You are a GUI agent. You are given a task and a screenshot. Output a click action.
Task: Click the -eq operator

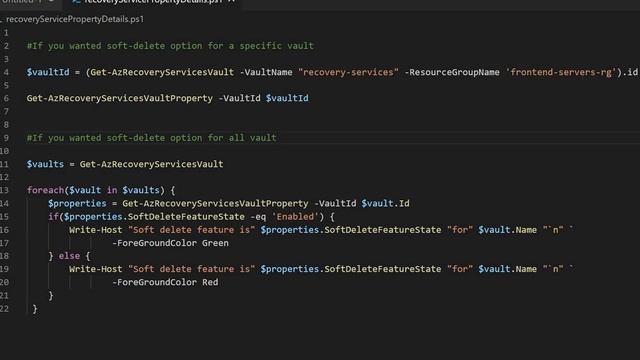coord(258,216)
